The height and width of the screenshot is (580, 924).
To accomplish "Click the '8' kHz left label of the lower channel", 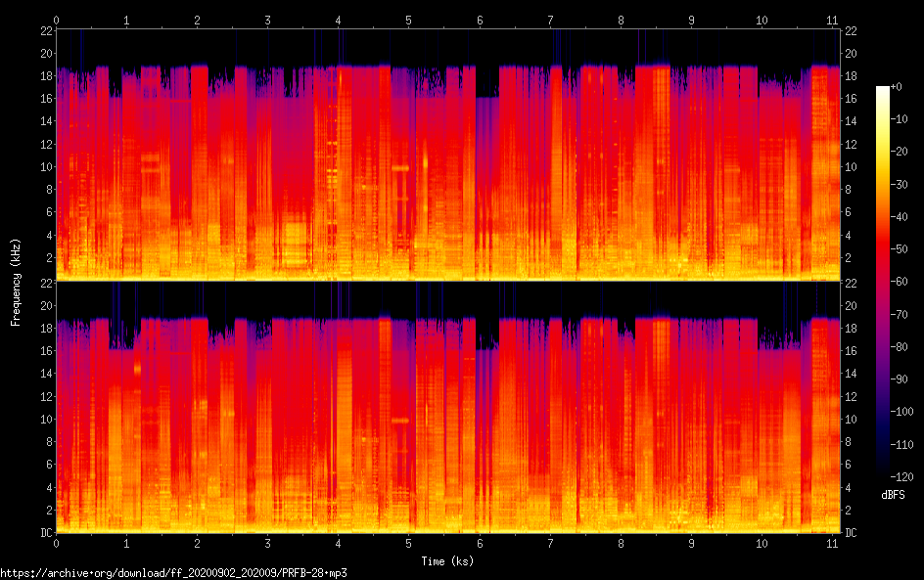I will [x=50, y=442].
